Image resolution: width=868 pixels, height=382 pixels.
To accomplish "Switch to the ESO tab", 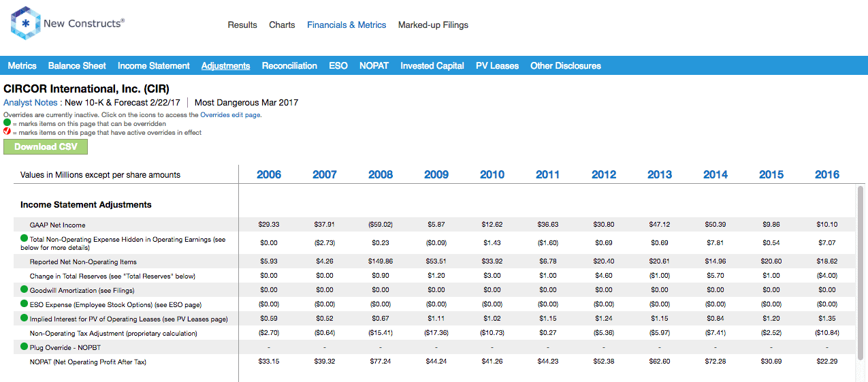I will [x=338, y=66].
